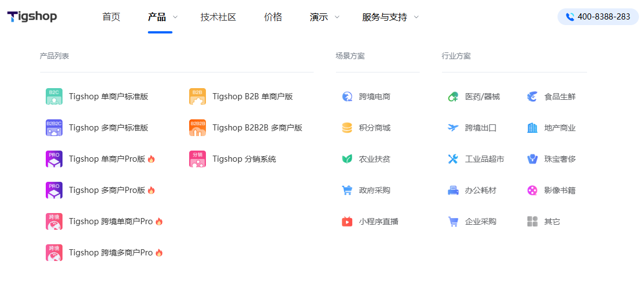Click the pill icon next to 医药/器械
The height and width of the screenshot is (290, 644).
pyautogui.click(x=453, y=97)
